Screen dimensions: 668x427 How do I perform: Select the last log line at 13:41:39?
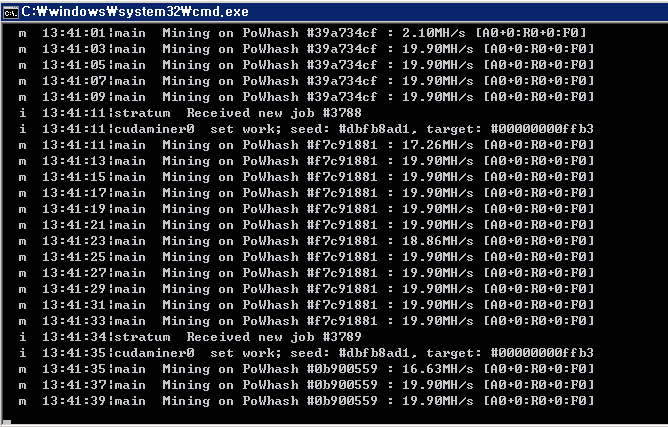(x=306, y=401)
